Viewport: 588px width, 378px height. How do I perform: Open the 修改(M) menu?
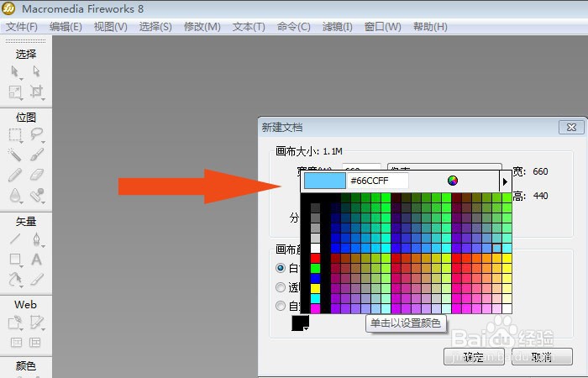tap(202, 27)
